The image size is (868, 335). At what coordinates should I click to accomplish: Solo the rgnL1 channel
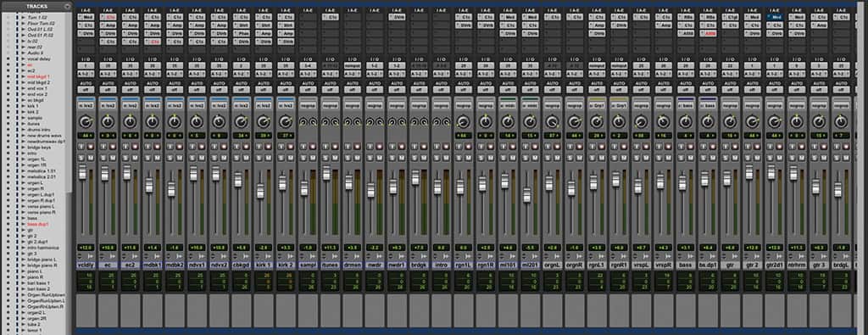(x=592, y=158)
